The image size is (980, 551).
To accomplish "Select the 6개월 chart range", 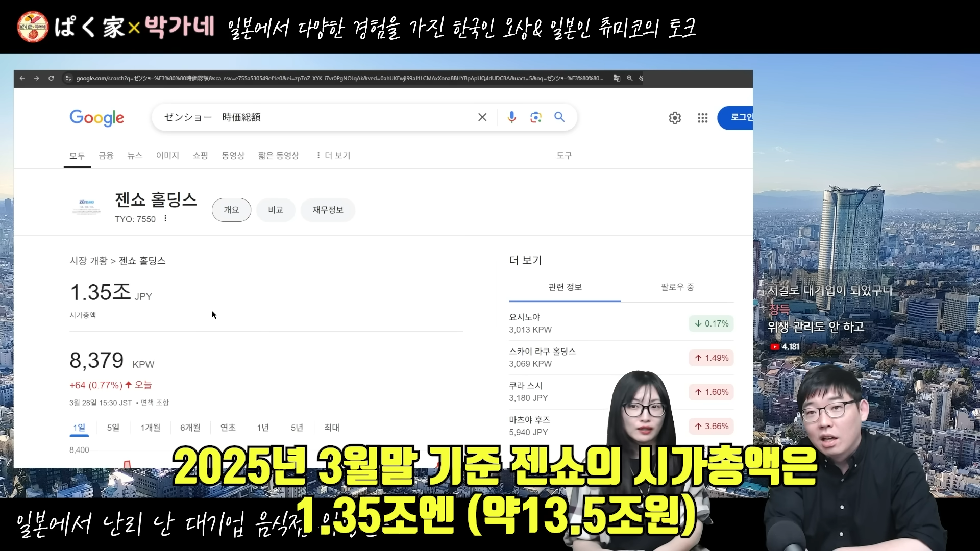I will tap(190, 428).
